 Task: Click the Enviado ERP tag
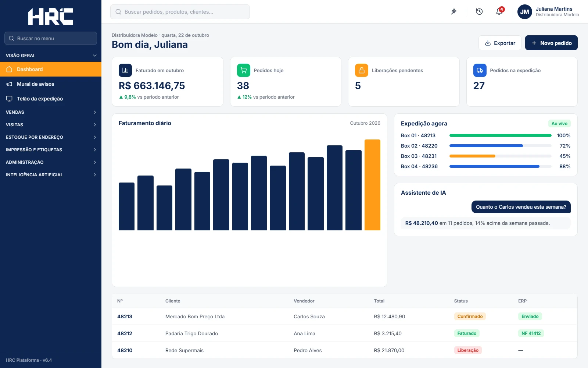click(530, 316)
